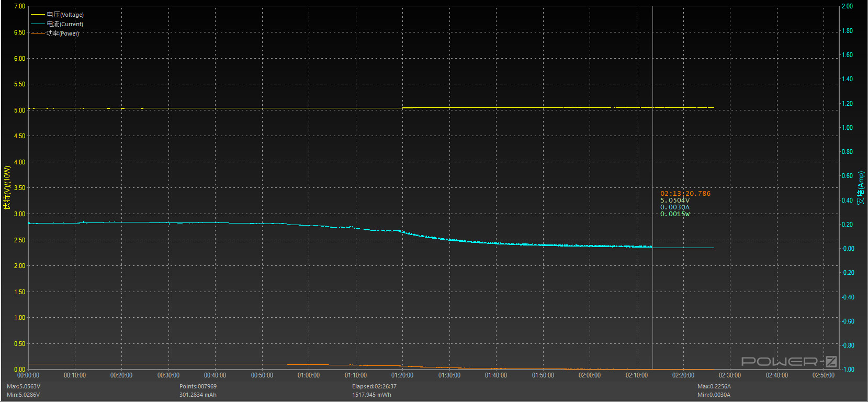Click the 02:10:00 time axis label
868x402 pixels.
(637, 375)
